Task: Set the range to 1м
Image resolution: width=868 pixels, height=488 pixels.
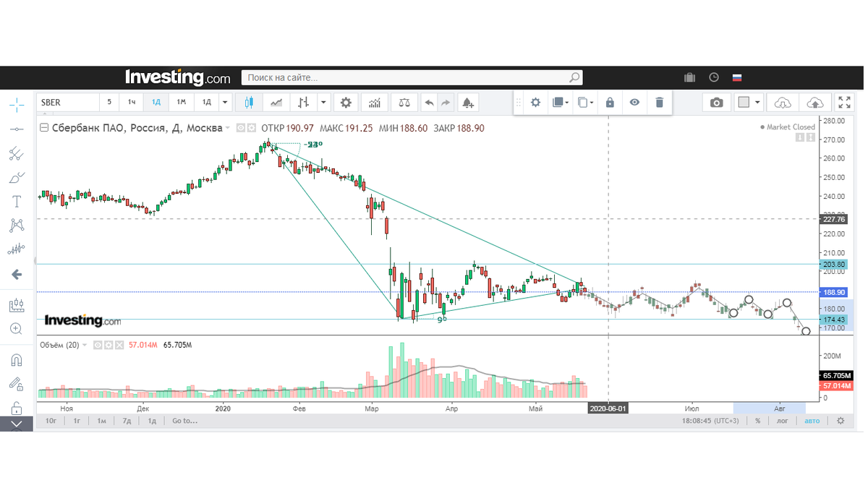Action: click(x=102, y=421)
